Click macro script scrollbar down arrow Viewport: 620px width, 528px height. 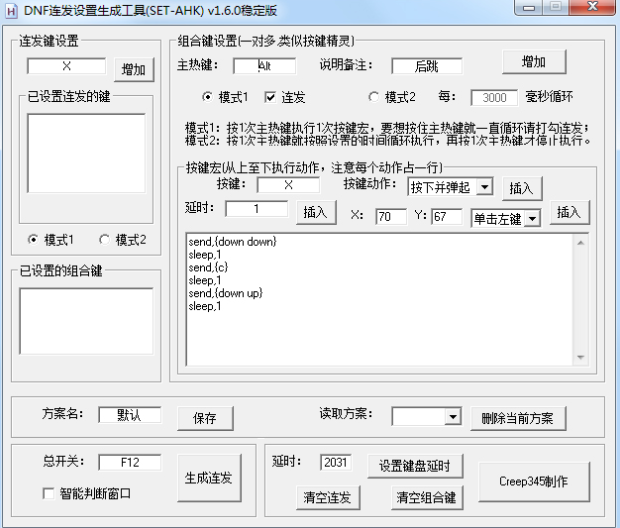(x=580, y=357)
